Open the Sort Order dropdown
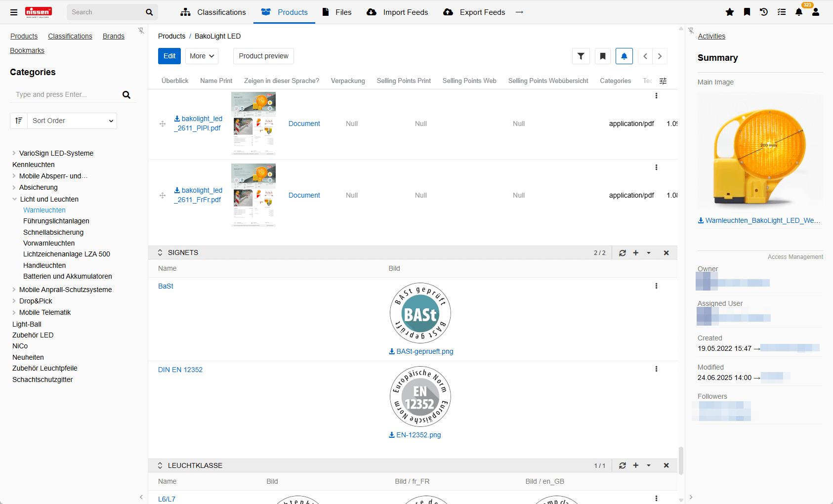Viewport: 833px width, 504px height. click(x=72, y=121)
